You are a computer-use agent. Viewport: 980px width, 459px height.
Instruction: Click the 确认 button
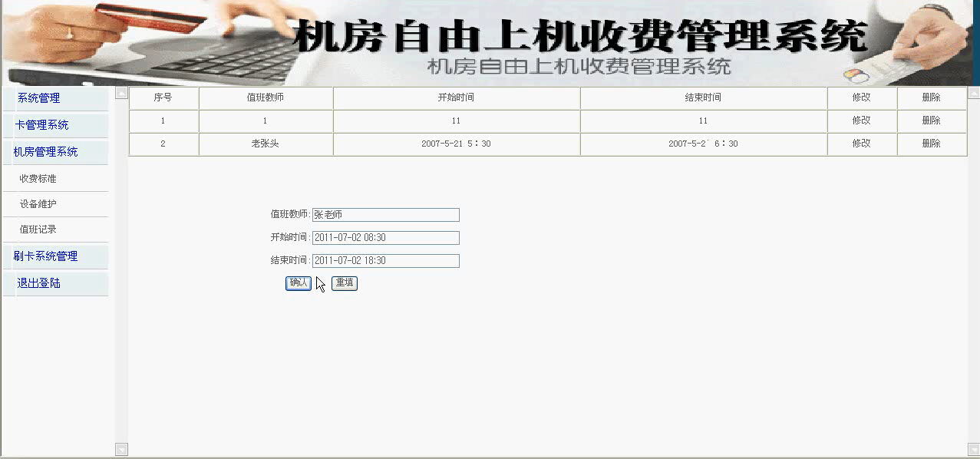299,283
